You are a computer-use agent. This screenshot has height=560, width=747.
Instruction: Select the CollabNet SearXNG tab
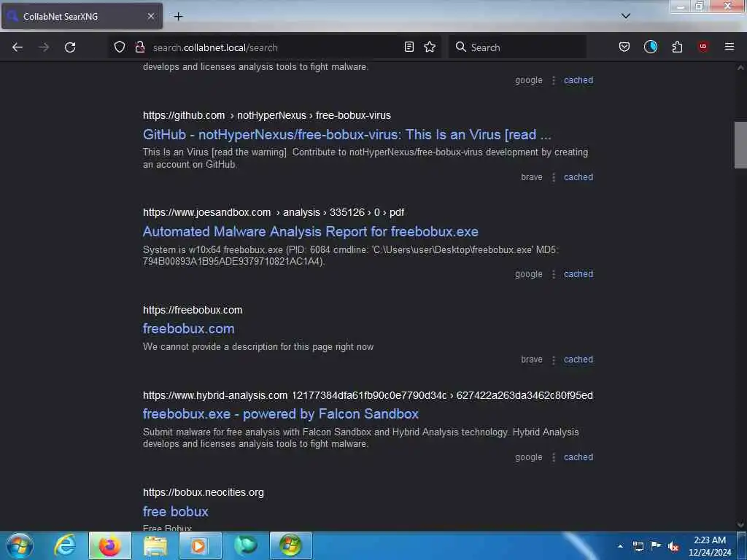(x=82, y=16)
